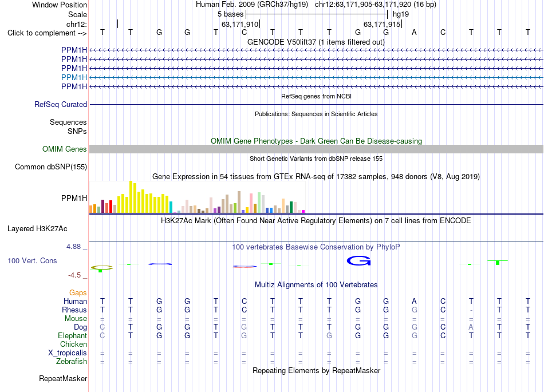Click 'Repeating Elements by RepeatMasker' title
Image resolution: width=544 pixels, height=392 pixels.
[x=316, y=370]
